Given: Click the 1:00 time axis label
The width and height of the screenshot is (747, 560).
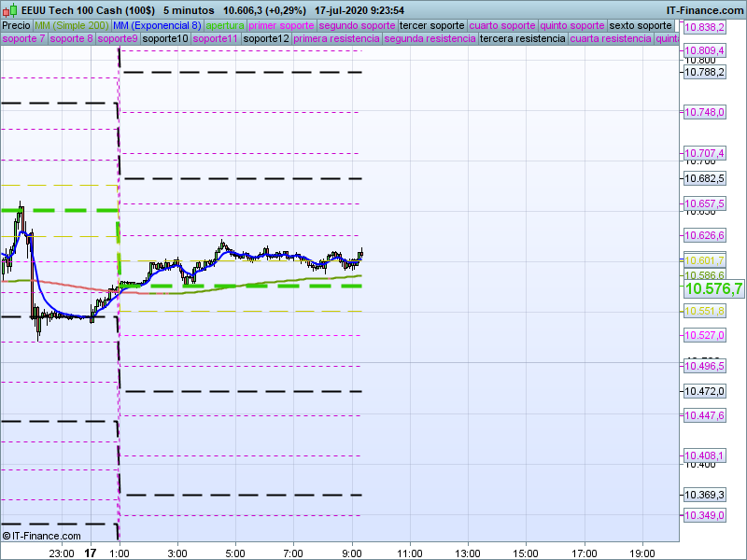Looking at the screenshot, I should [120, 553].
